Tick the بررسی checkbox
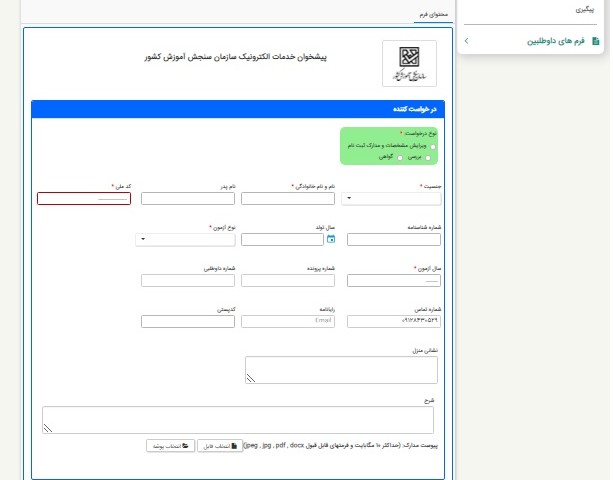Viewport: 613px width, 480px height. coord(428,158)
